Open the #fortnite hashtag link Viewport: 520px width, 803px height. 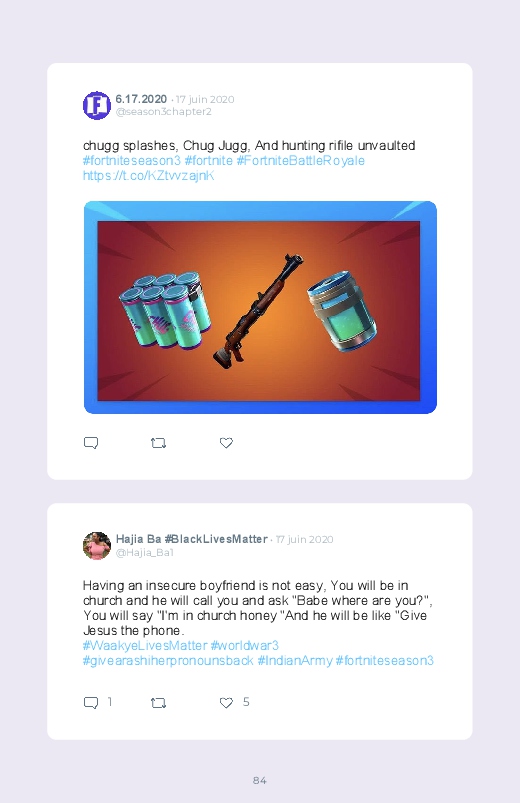[x=209, y=161]
